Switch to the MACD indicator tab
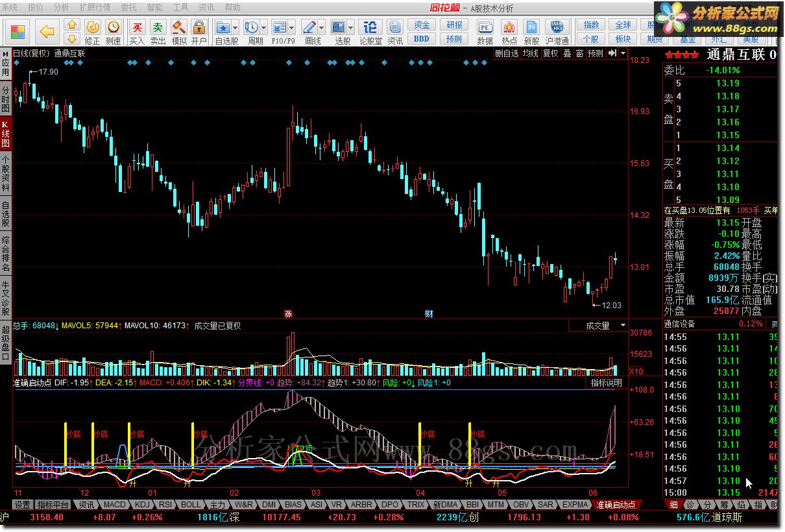Image resolution: width=785 pixels, height=532 pixels. (x=115, y=504)
